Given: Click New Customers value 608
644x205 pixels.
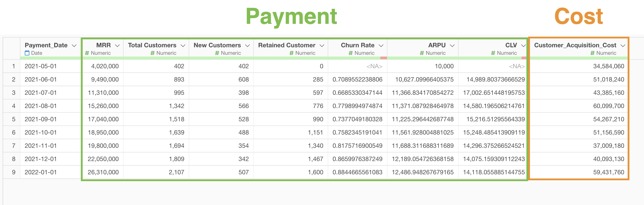Looking at the screenshot, I should point(244,80).
